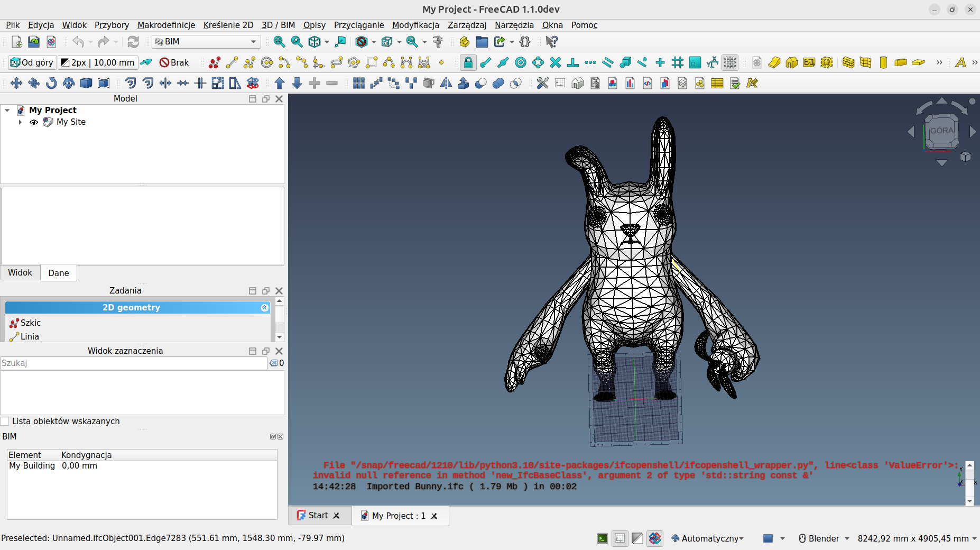Image resolution: width=980 pixels, height=550 pixels.
Task: Open the BIM workbench selector dropdown
Action: (x=206, y=42)
